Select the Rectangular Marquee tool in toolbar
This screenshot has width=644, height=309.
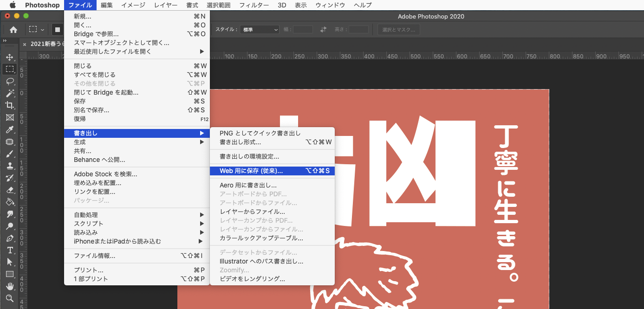pyautogui.click(x=10, y=69)
